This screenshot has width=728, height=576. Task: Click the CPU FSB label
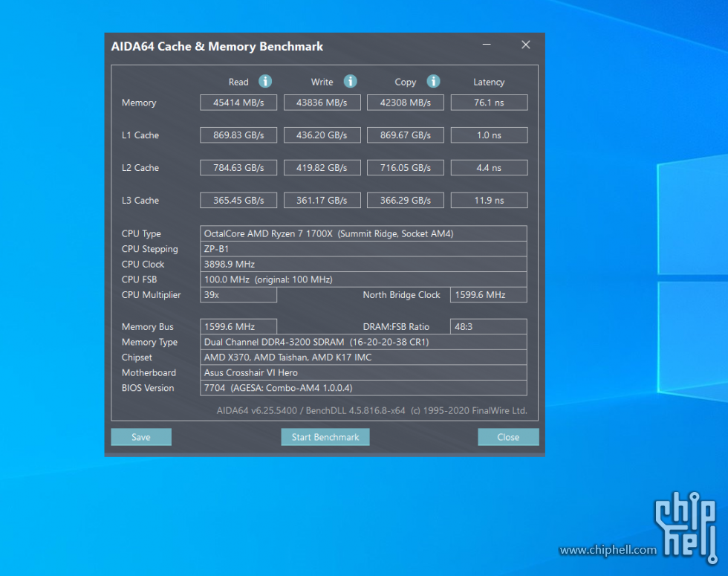coord(140,279)
